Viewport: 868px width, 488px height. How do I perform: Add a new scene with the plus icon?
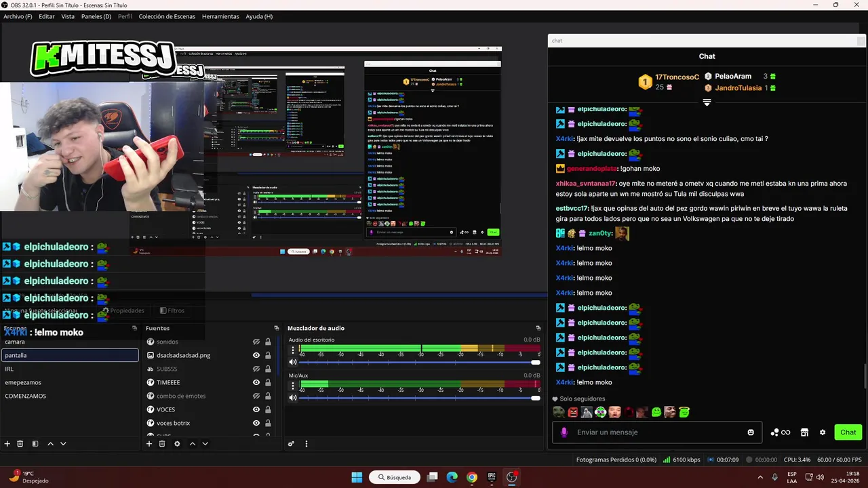tap(7, 444)
